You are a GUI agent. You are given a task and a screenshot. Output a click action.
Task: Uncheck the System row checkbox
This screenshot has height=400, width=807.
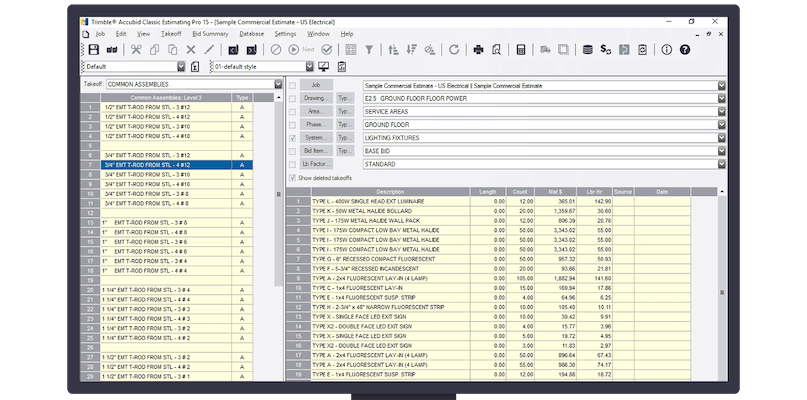(x=292, y=138)
